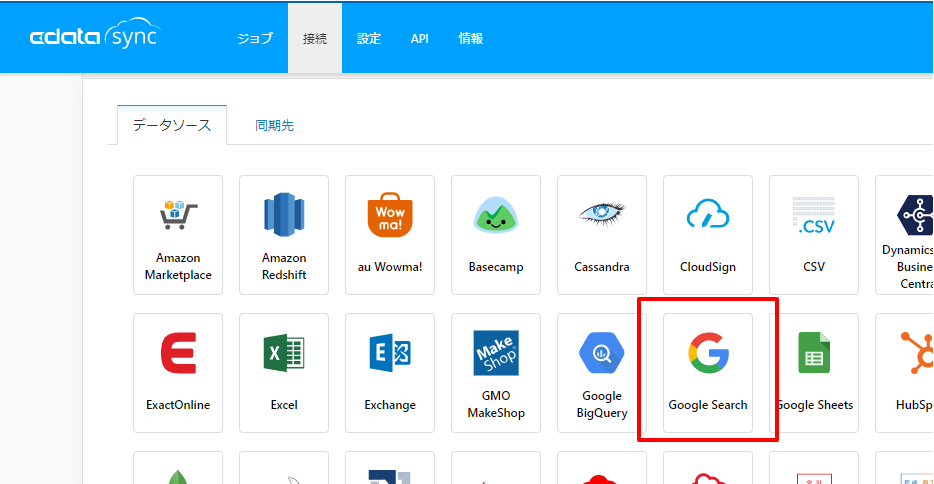The width and height of the screenshot is (934, 484).
Task: Switch to the 同期先 tab
Action: (275, 126)
